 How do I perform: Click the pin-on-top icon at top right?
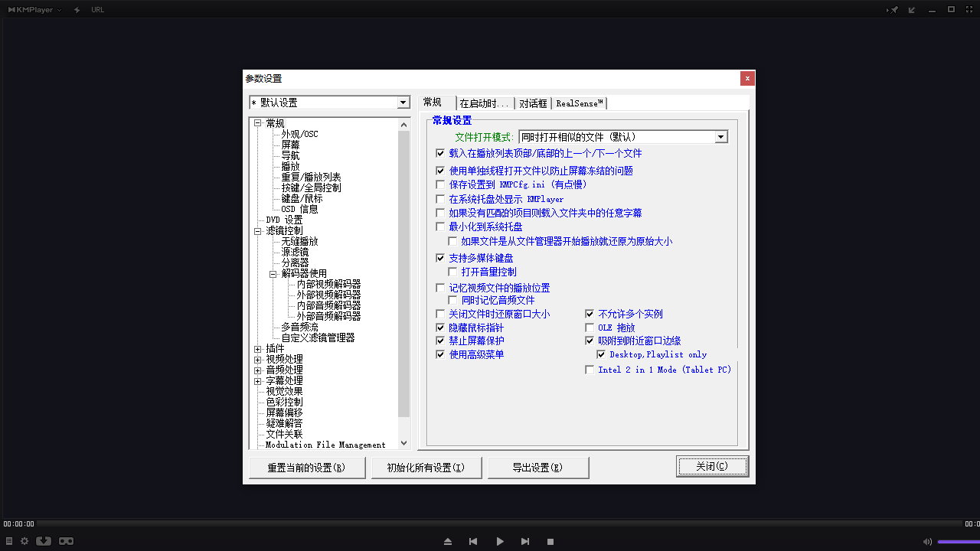point(893,9)
